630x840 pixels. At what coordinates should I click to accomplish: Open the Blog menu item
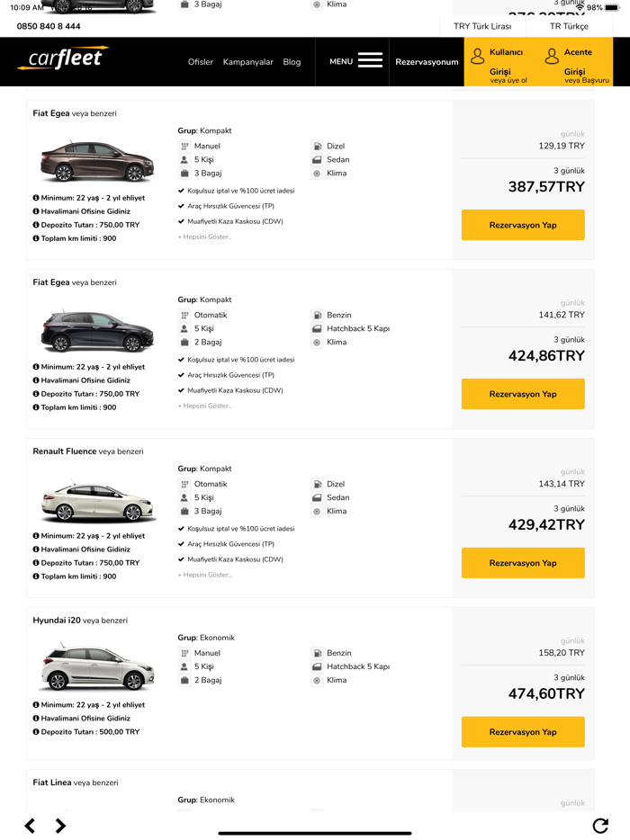pos(292,61)
